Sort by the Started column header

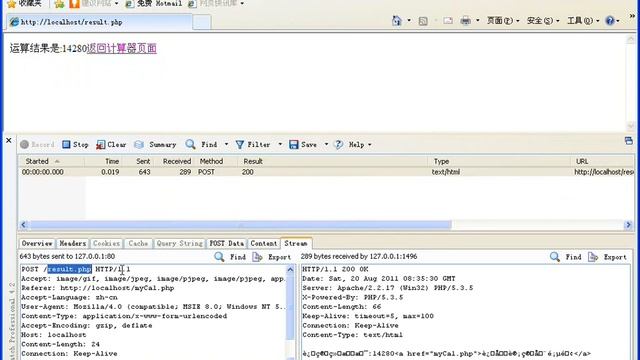51,161
